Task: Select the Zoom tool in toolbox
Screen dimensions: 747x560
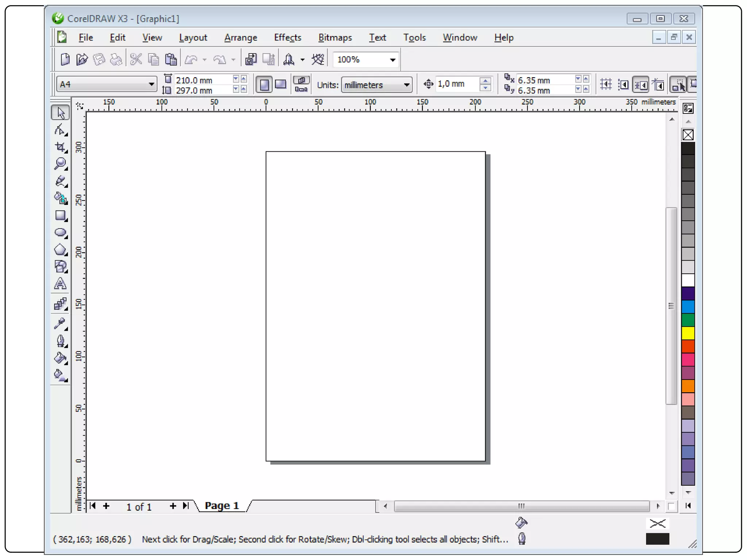Action: tap(60, 164)
